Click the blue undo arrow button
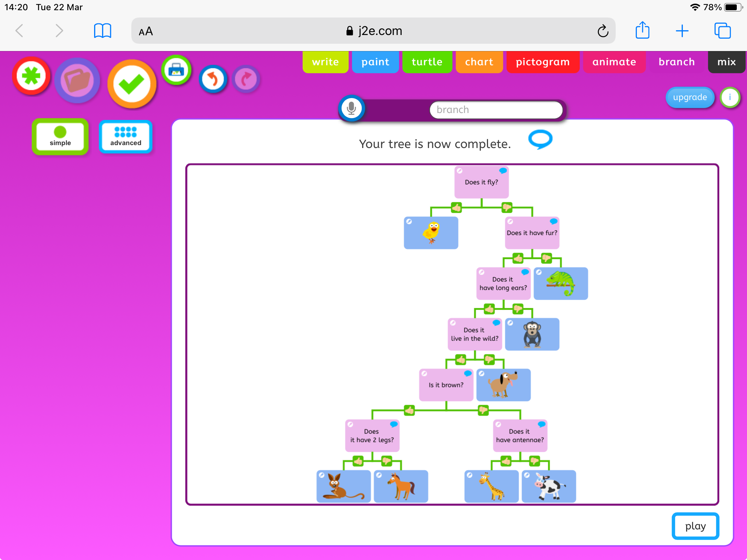Screen dimensions: 747x560 coord(213,79)
